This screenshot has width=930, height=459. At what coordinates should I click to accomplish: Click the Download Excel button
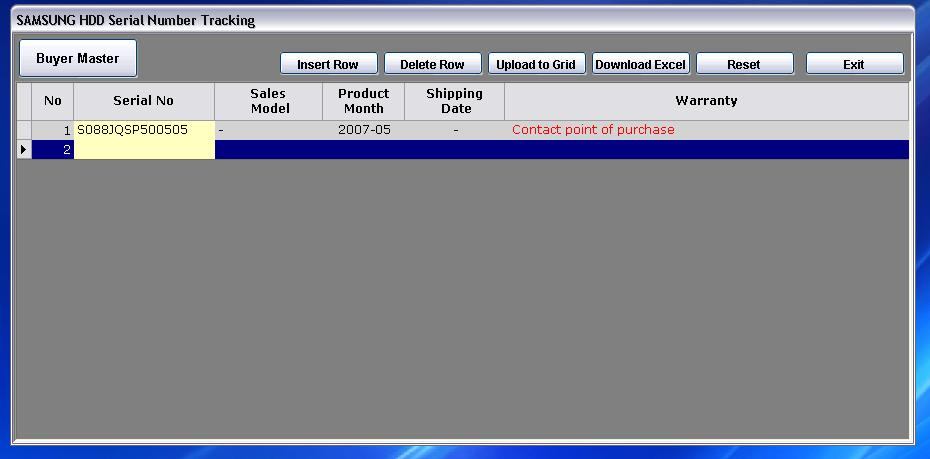(641, 64)
